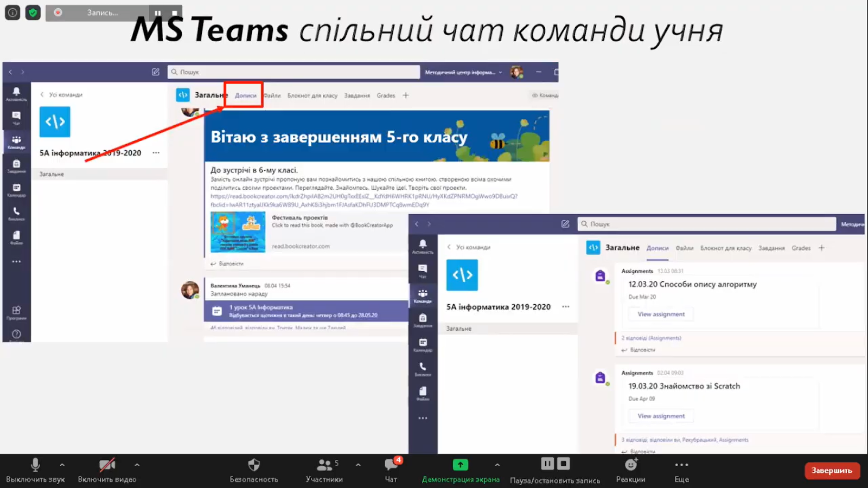The width and height of the screenshot is (868, 488).
Task: Open Файли icon in upper Teams sidebar
Action: tap(16, 237)
